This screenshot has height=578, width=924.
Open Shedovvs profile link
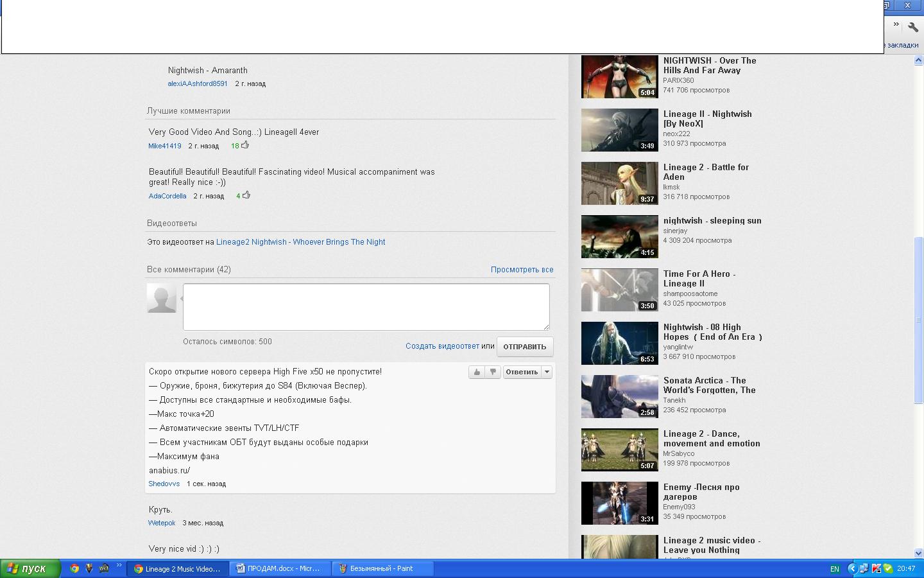click(164, 484)
